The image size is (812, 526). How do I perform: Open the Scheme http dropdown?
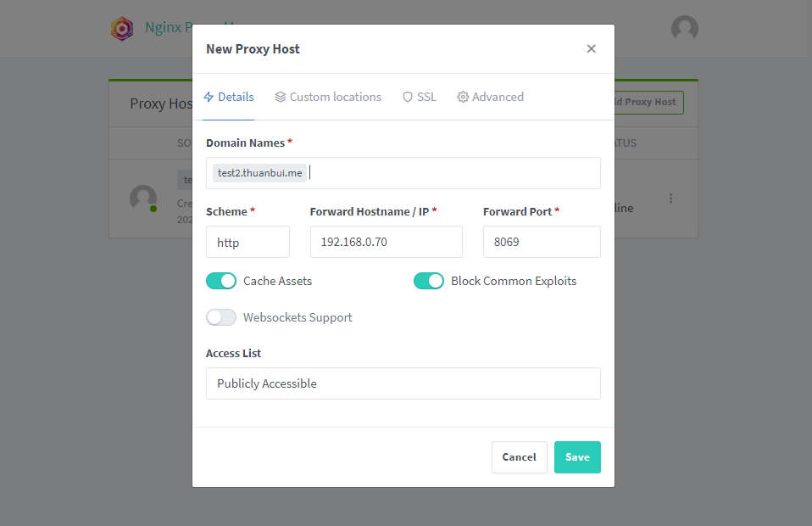247,242
